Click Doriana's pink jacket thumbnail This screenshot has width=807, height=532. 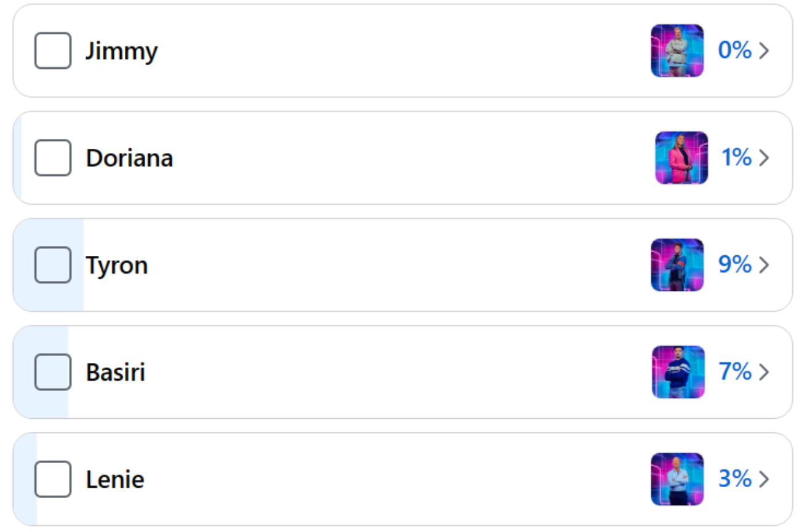click(682, 157)
